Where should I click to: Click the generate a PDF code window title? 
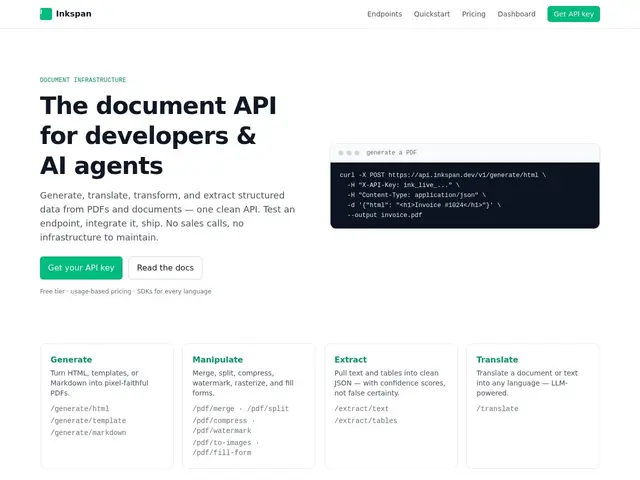[x=391, y=153]
